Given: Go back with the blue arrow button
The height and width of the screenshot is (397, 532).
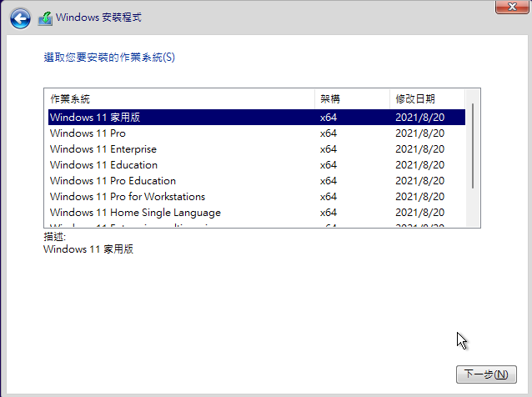Looking at the screenshot, I should point(20,18).
